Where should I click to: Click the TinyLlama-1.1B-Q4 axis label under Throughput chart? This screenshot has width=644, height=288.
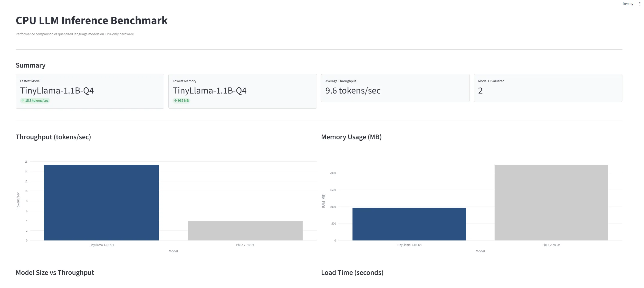click(102, 245)
